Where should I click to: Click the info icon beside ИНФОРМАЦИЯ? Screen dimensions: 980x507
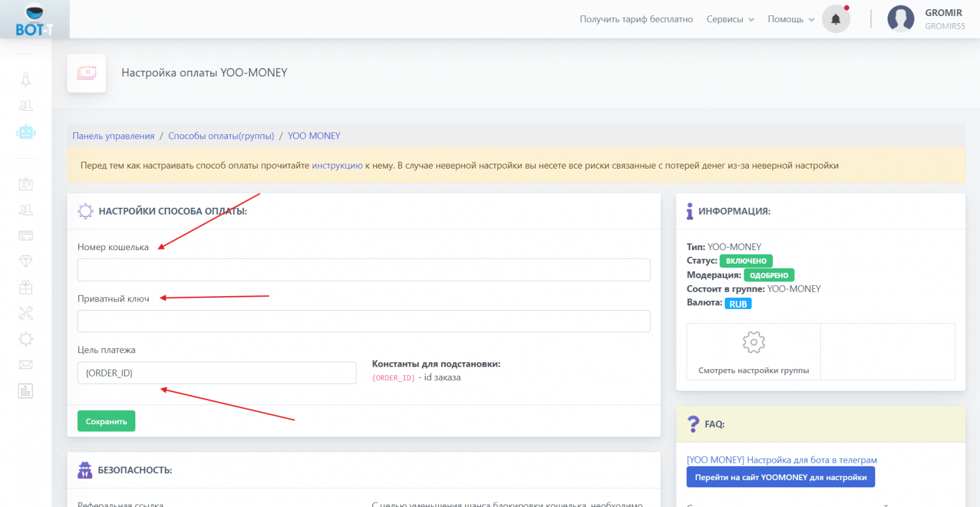(690, 211)
